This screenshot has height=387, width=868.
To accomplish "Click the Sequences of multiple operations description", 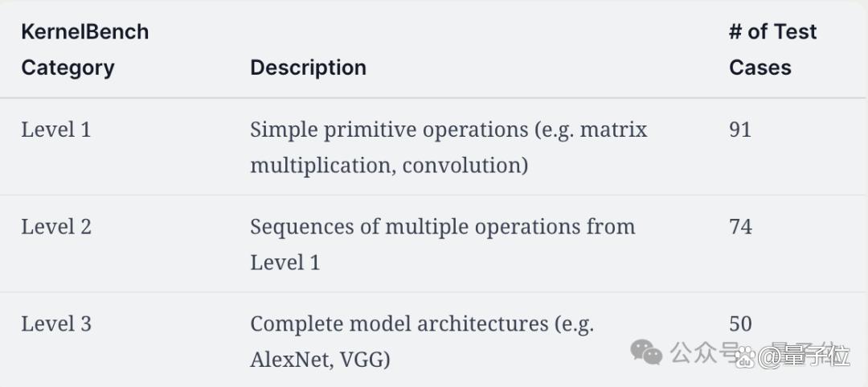I will click(x=442, y=245).
